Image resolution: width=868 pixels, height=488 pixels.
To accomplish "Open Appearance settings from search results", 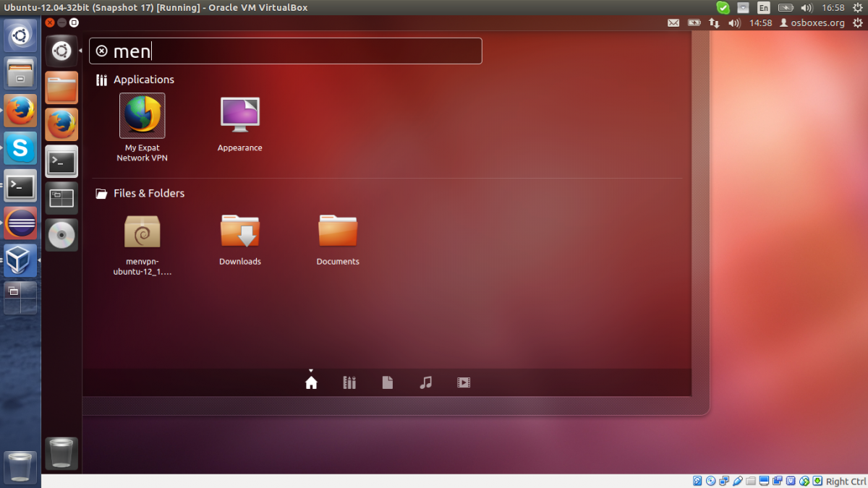I will (239, 116).
